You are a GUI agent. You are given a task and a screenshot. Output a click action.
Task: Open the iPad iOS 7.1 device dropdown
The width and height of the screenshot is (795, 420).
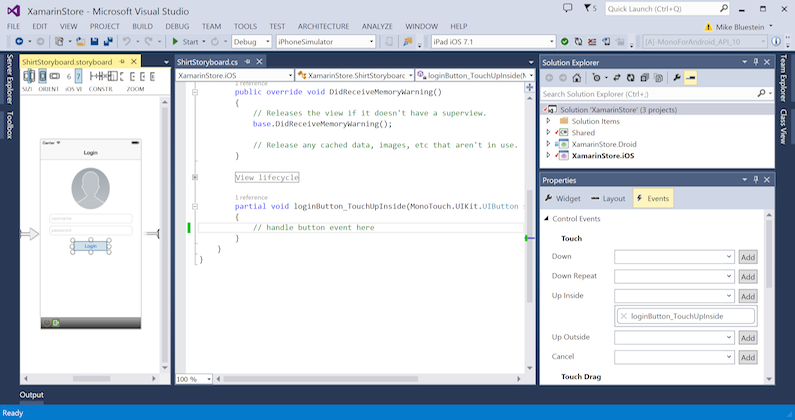tap(493, 42)
